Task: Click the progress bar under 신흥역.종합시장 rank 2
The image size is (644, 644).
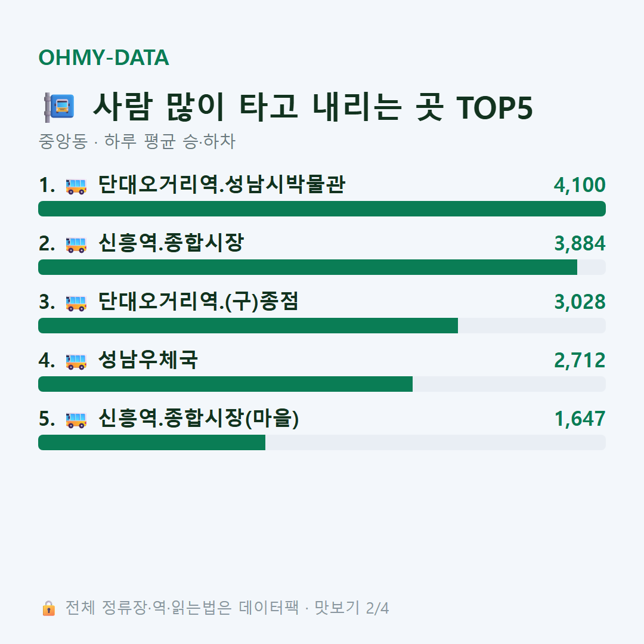Action: [x=322, y=267]
